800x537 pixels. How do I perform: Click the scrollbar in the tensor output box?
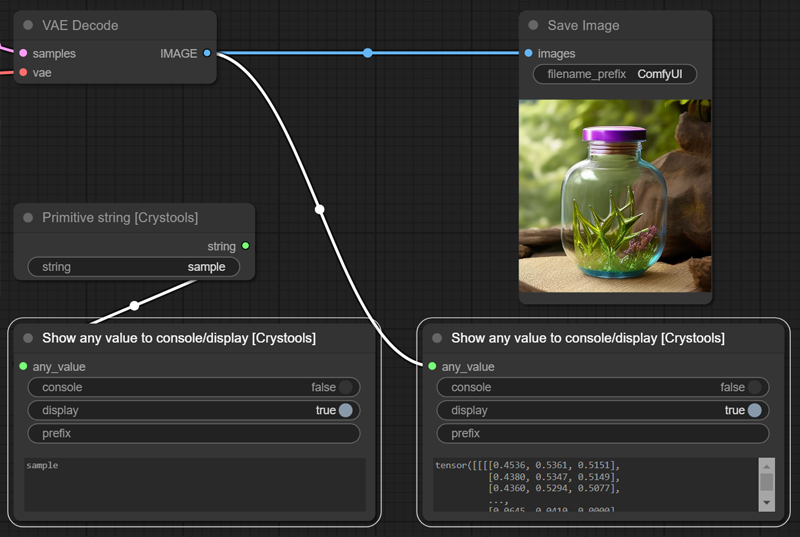766,481
